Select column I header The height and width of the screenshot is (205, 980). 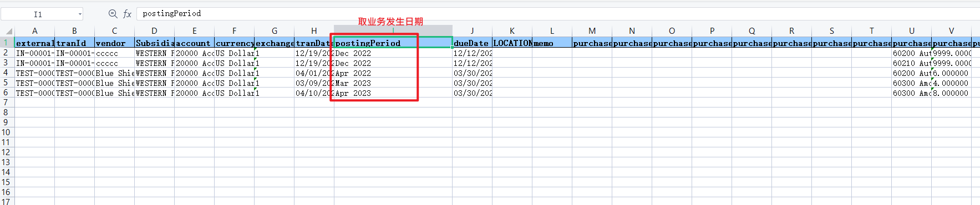pyautogui.click(x=393, y=31)
